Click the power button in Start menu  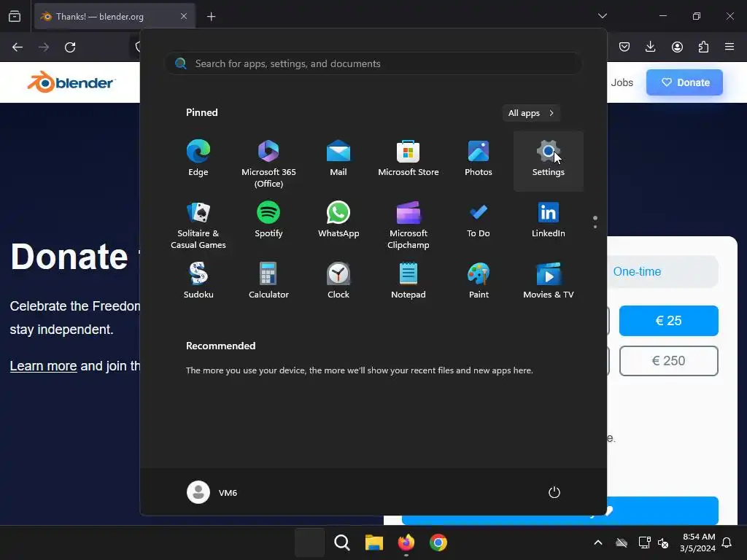(x=554, y=492)
